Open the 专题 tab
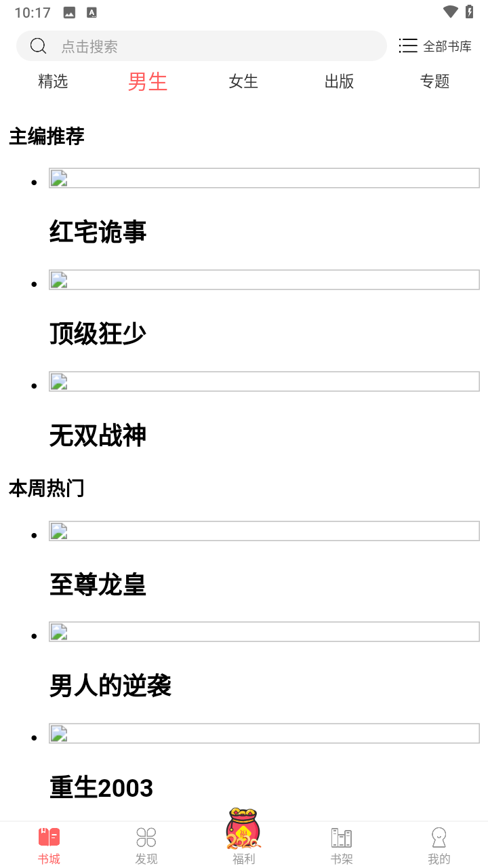 tap(434, 81)
